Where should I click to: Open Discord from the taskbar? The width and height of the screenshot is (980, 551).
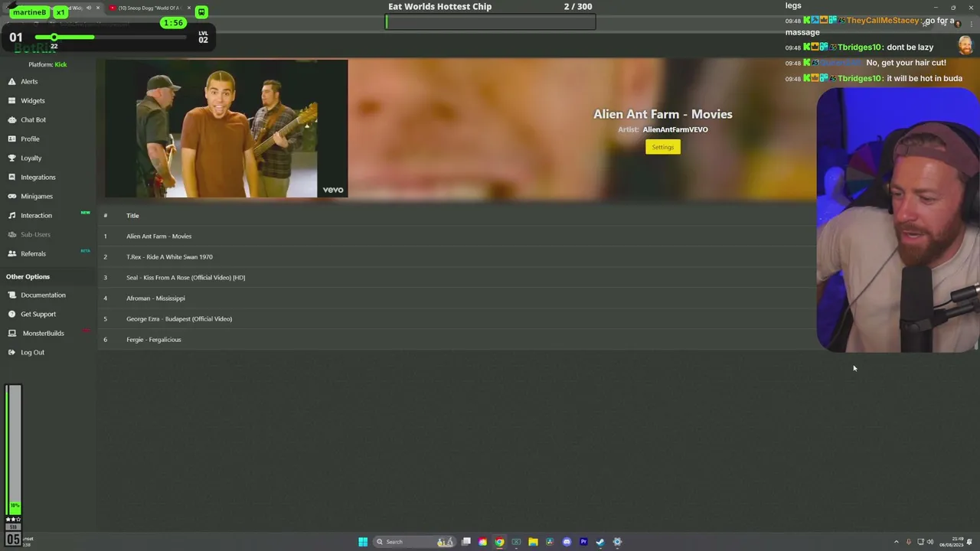click(567, 542)
